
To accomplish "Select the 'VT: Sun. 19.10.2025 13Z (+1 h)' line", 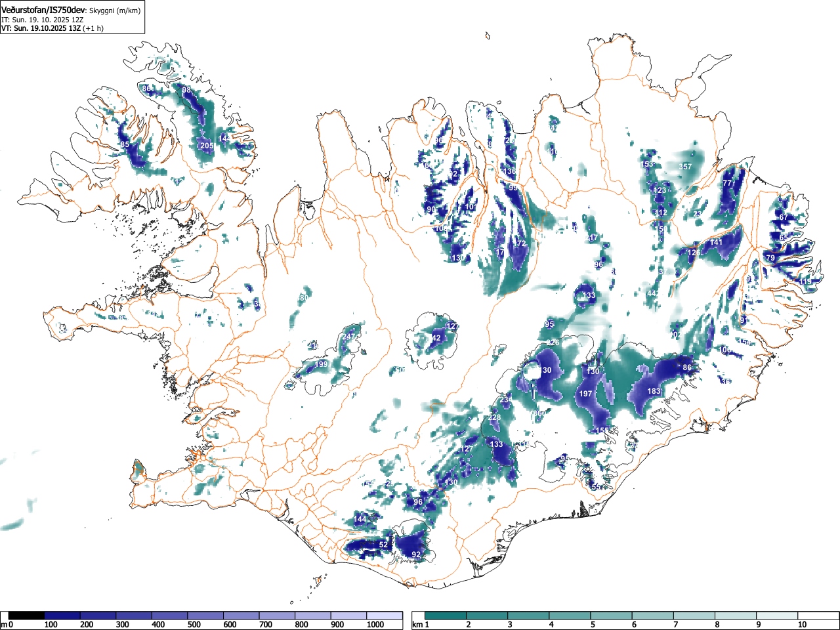I will (x=52, y=29).
